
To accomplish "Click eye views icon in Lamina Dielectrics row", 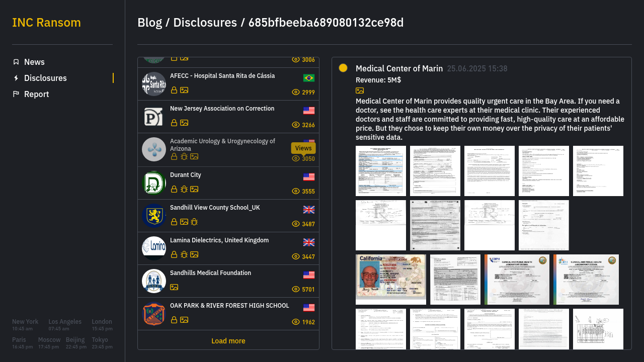I will click(296, 256).
